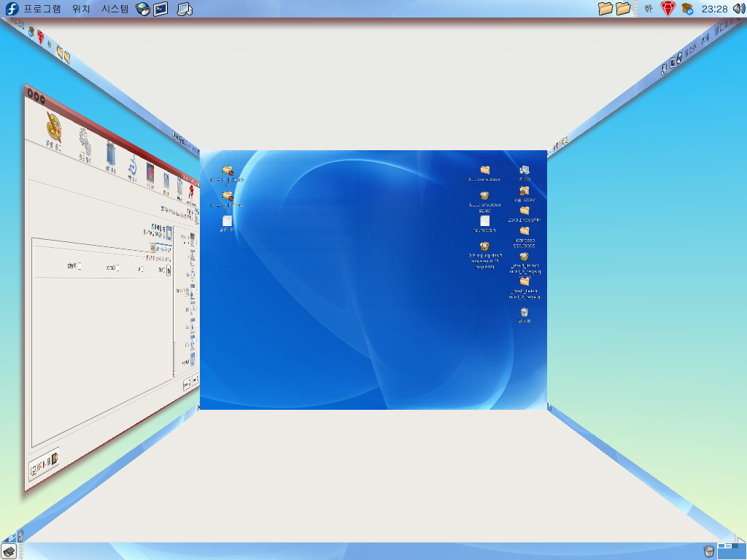Viewport: 747px width, 560px height.
Task: Toggle the Alt checkbox in the tilted window
Action: (142, 270)
